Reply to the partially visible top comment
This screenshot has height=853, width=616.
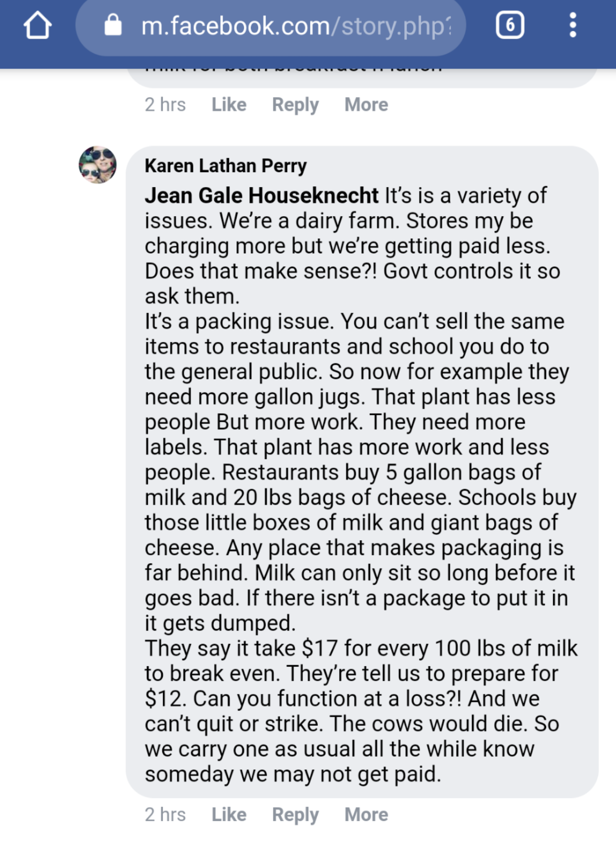pyautogui.click(x=295, y=105)
